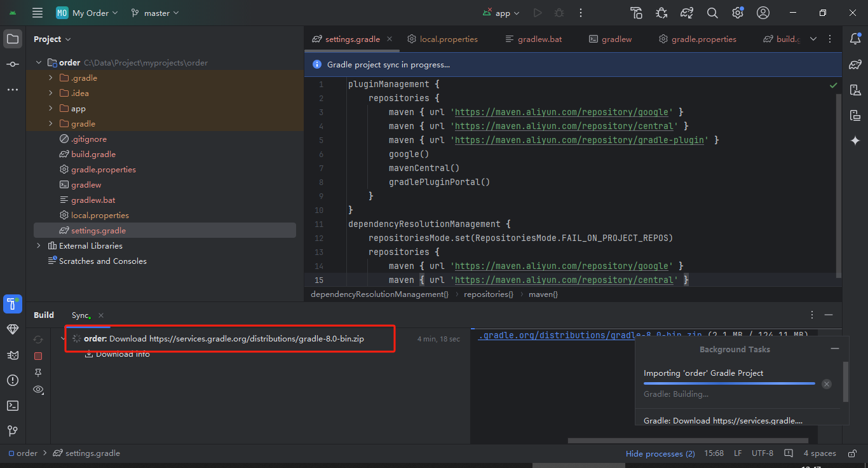Screen dimensions: 868x468
Task: Open the gradle-8.0-bin.zip download link
Action: coord(590,335)
